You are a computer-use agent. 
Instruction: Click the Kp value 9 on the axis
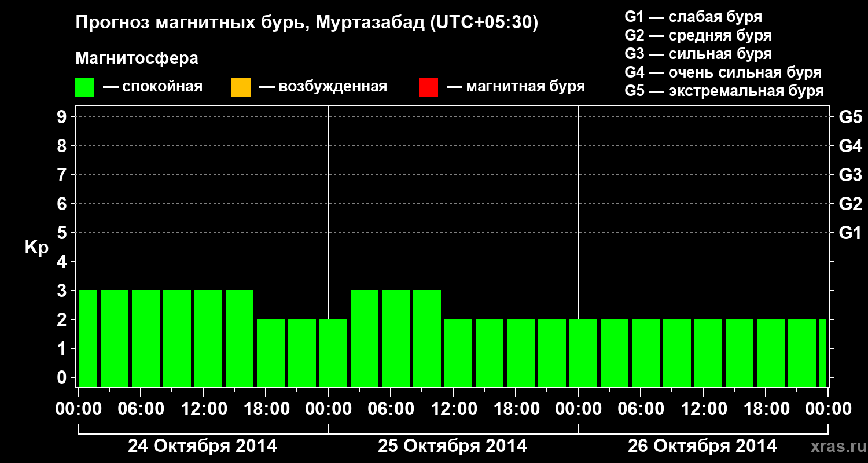coord(63,117)
